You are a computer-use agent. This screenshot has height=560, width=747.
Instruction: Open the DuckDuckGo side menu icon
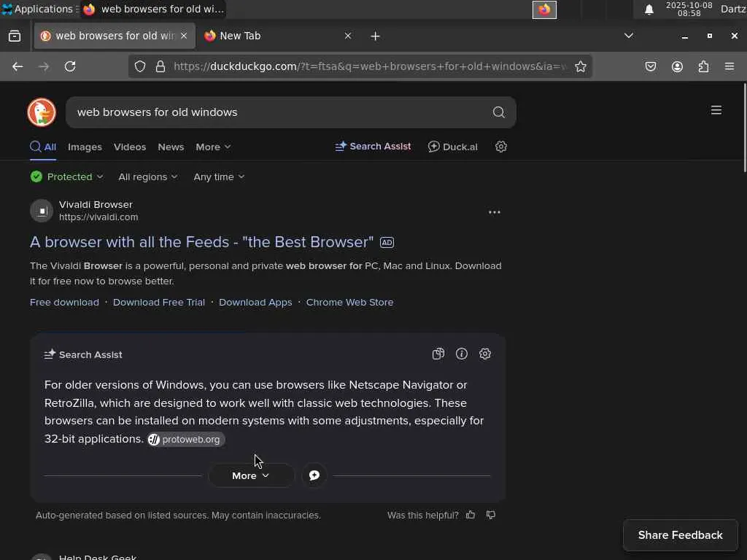coord(716,111)
